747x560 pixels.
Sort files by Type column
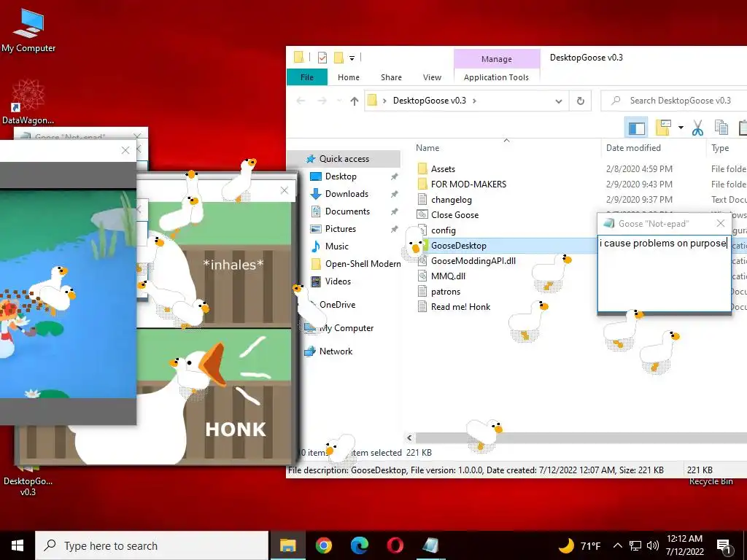(x=720, y=147)
